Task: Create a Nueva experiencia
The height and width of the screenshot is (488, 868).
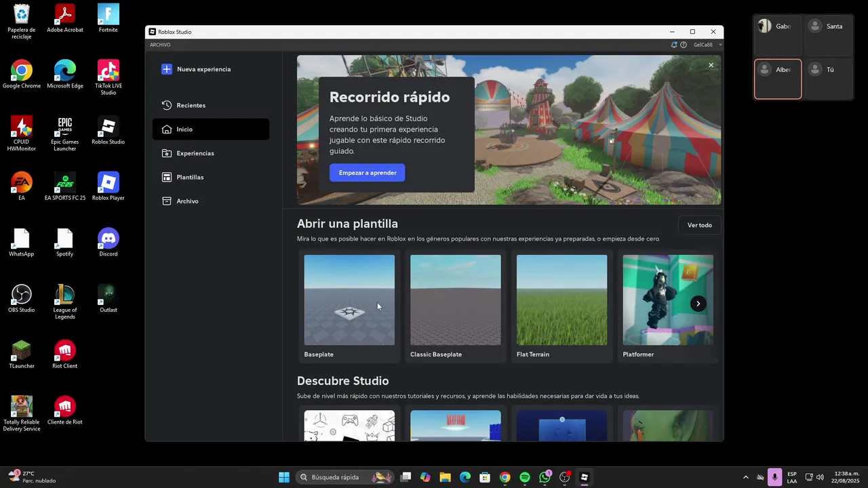Action: click(x=196, y=69)
